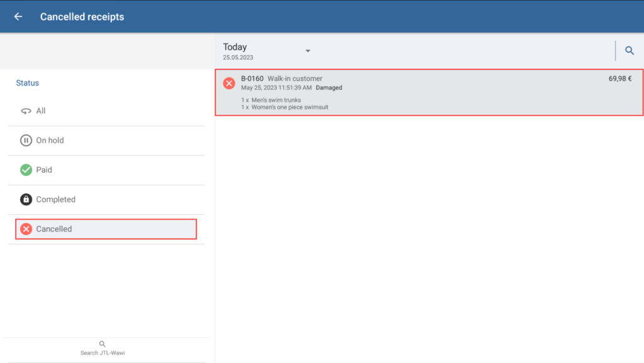644x363 pixels.
Task: Click the search magnifier in top right
Action: pos(629,51)
